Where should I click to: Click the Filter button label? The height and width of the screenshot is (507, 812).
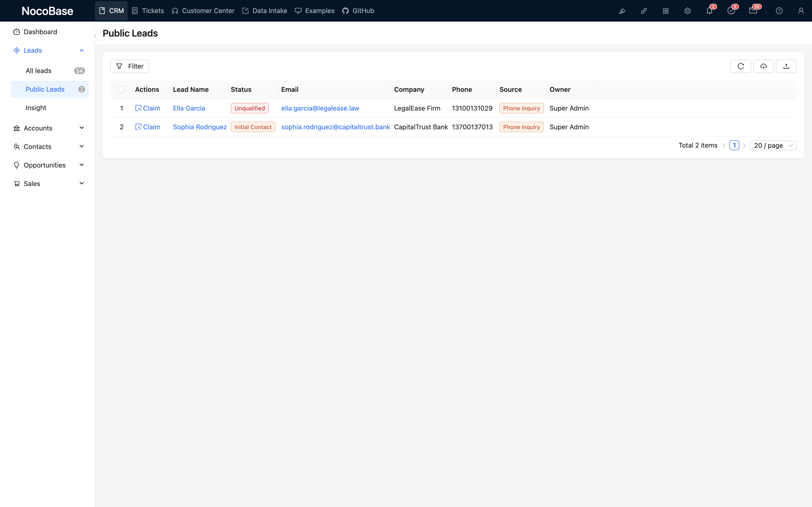click(136, 66)
